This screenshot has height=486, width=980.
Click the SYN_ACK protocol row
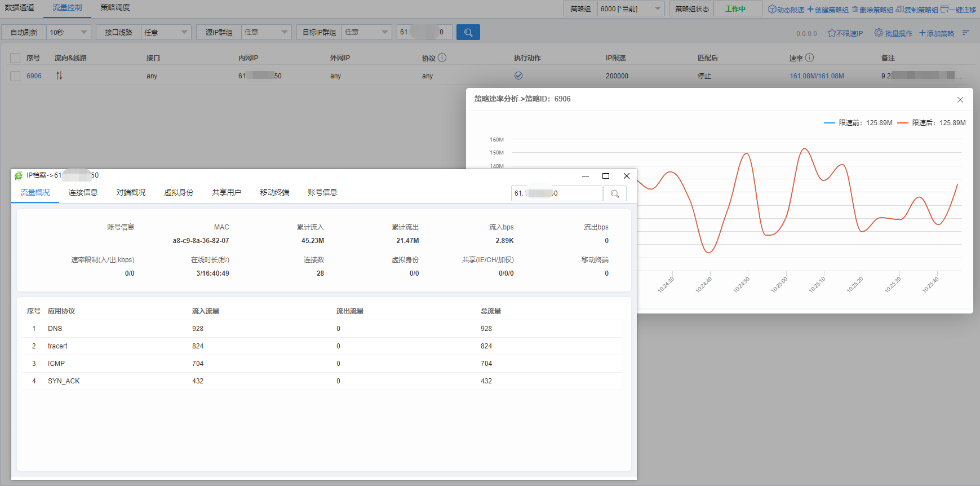[x=323, y=381]
